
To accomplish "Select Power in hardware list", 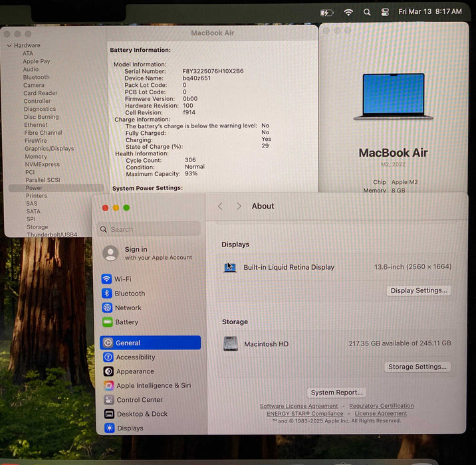I will [56, 188].
